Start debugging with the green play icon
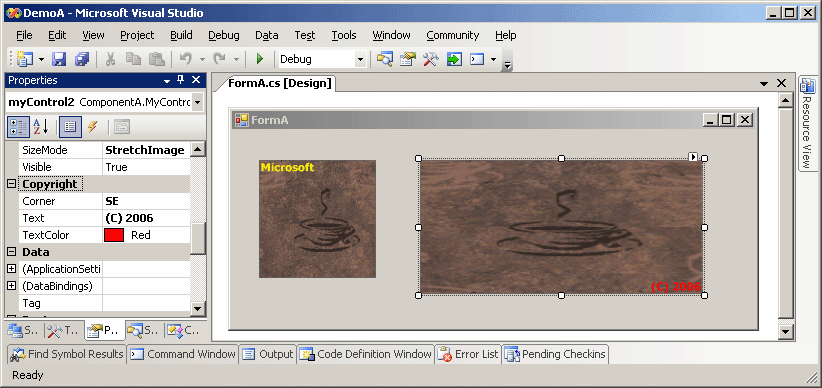The width and height of the screenshot is (822, 388). pyautogui.click(x=259, y=59)
